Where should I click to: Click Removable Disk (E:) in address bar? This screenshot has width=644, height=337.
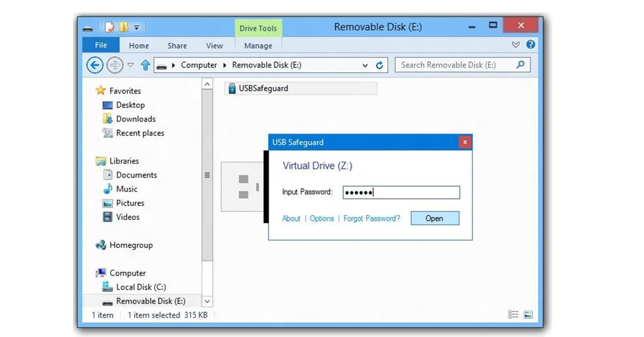click(267, 65)
